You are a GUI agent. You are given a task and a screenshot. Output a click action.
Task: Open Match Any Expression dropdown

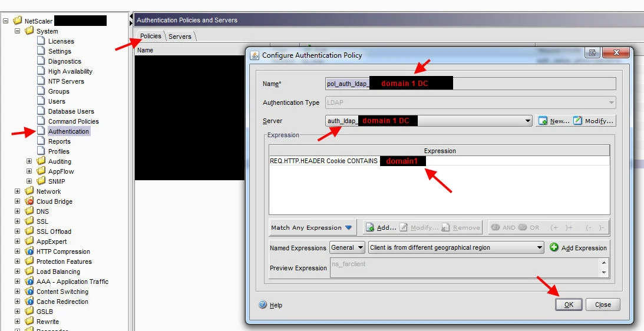tap(349, 227)
